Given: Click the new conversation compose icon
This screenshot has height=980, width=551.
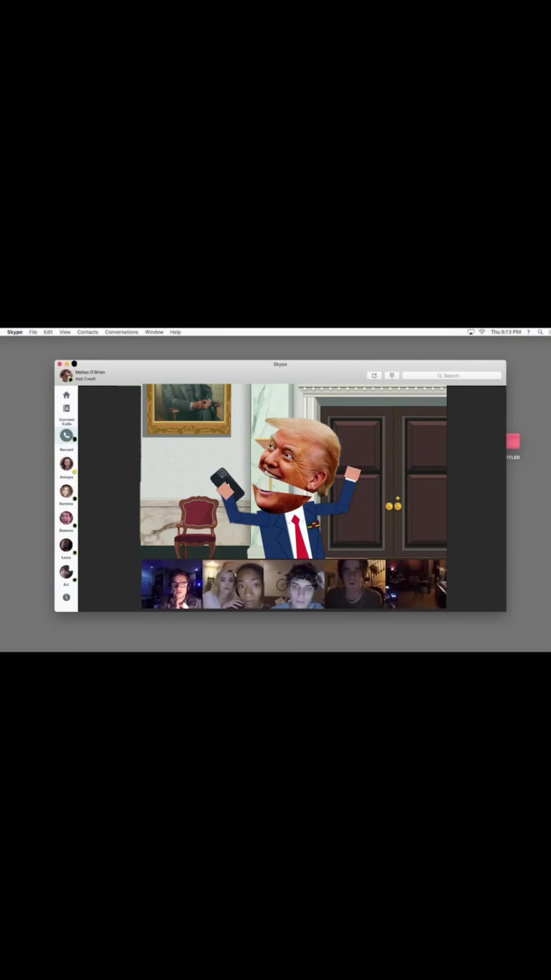Looking at the screenshot, I should [x=374, y=375].
